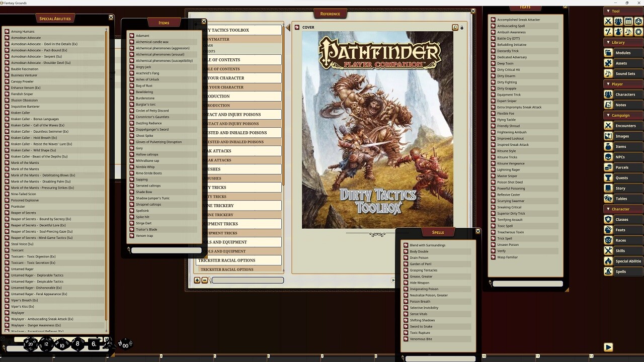The height and width of the screenshot is (362, 644).
Task: Open the music note tool icon
Action: [x=628, y=31]
